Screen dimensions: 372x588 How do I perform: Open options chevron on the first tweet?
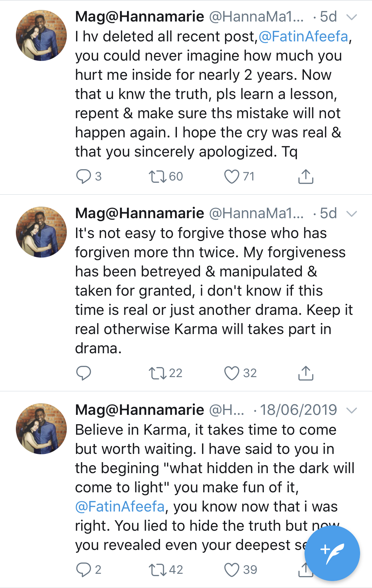click(351, 17)
